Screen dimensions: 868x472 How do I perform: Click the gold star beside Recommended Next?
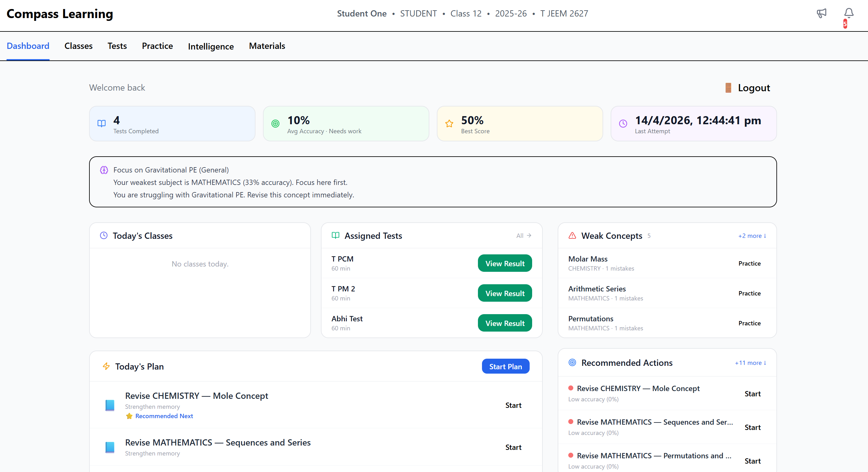tap(129, 416)
